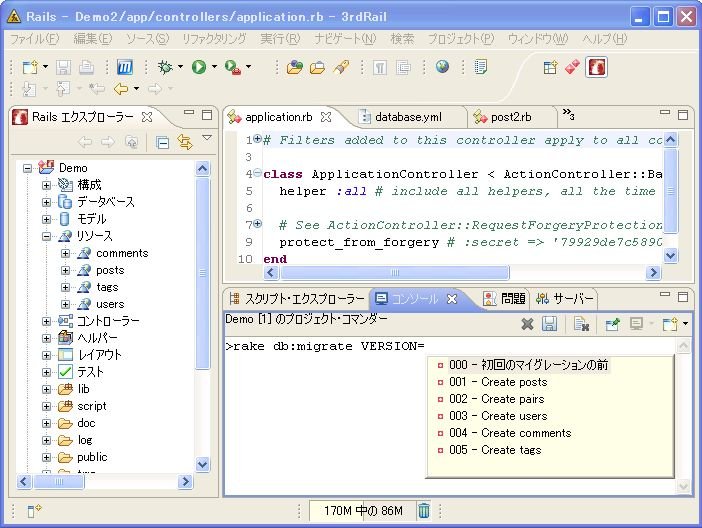Close the コンソール view tab
The height and width of the screenshot is (528, 702).
[x=452, y=299]
